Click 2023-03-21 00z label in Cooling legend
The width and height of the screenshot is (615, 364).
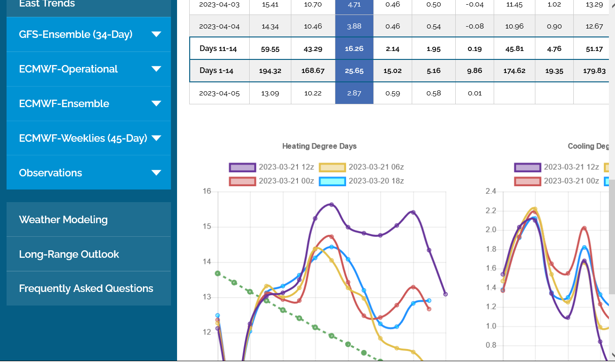tap(571, 181)
